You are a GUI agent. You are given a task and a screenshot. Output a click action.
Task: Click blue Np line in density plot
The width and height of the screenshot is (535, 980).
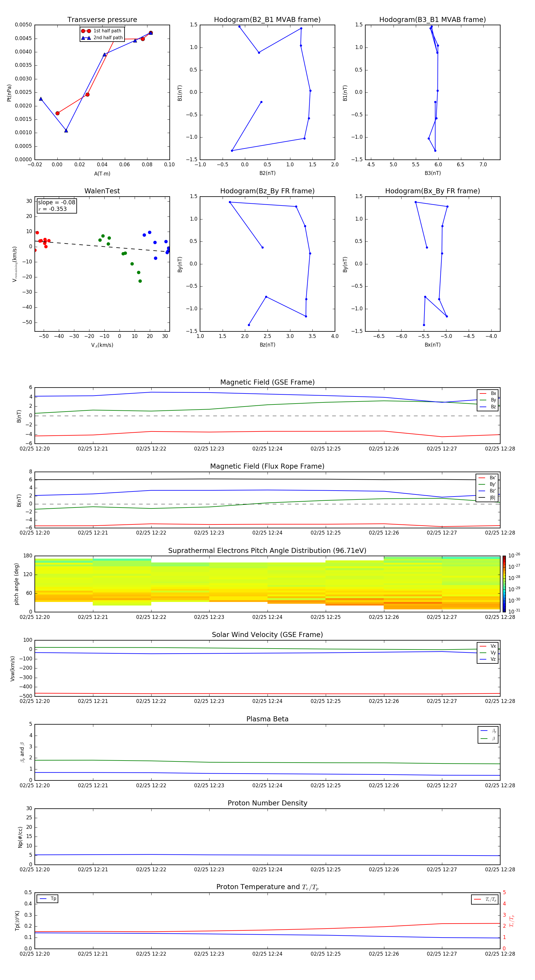click(x=267, y=855)
